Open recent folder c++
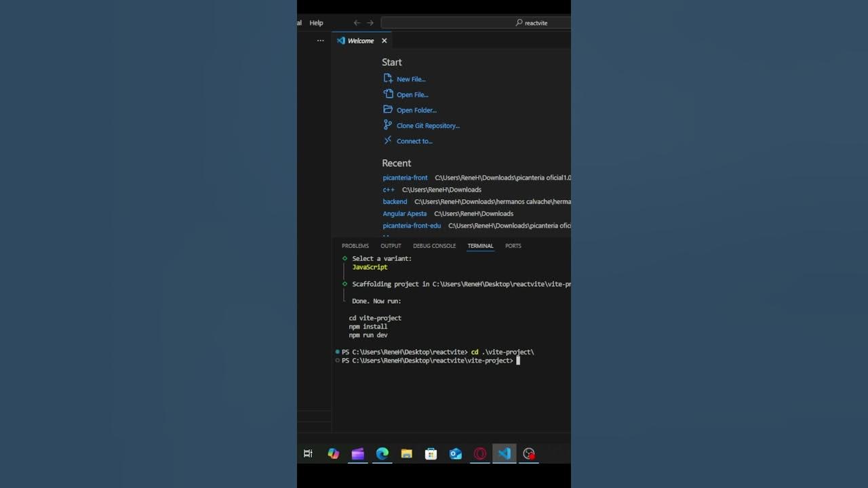The height and width of the screenshot is (488, 868). click(x=389, y=190)
